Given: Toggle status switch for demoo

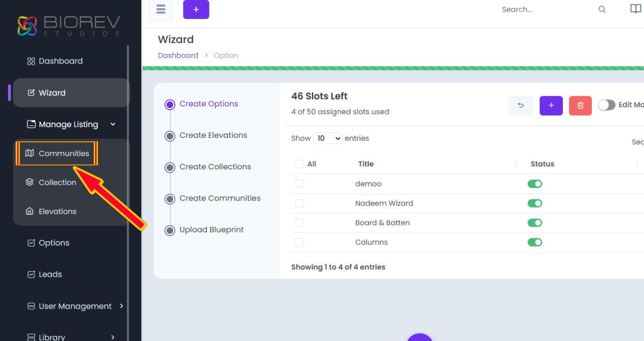Looking at the screenshot, I should 535,184.
